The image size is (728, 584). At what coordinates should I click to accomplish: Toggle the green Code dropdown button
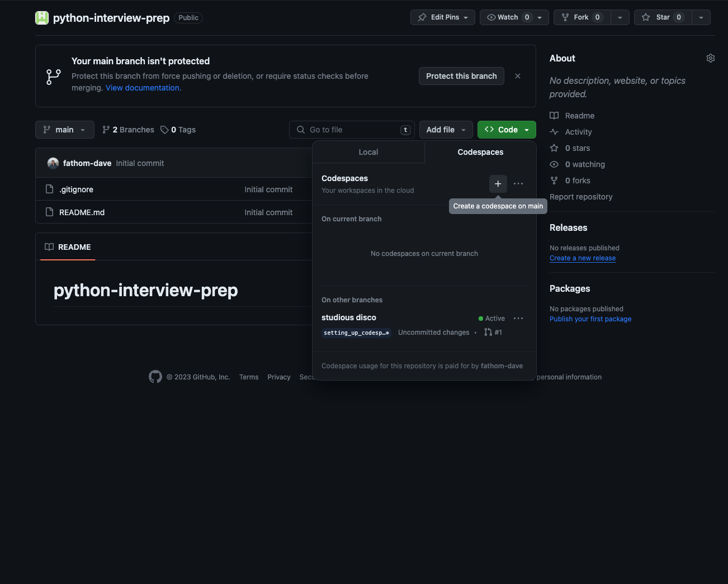click(x=507, y=130)
